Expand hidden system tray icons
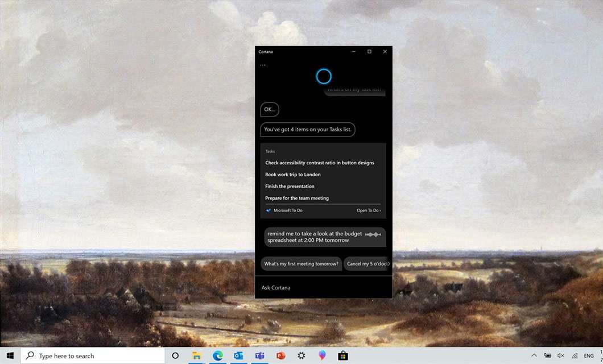This screenshot has height=364, width=603. [534, 355]
